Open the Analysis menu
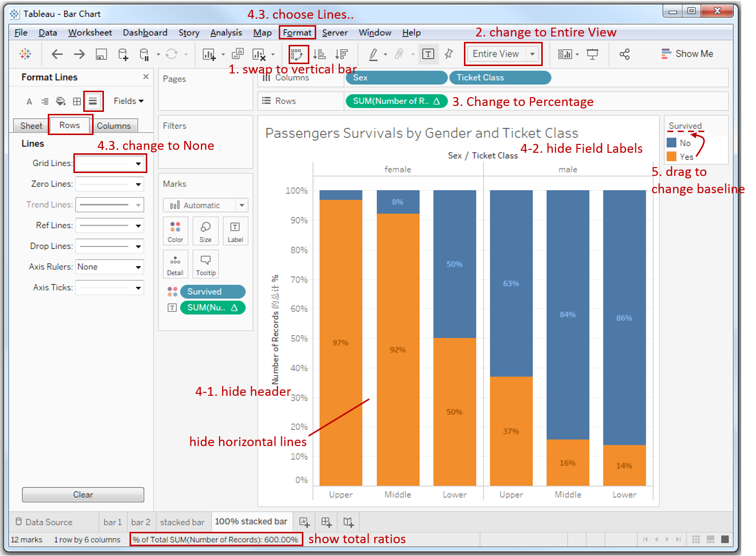 pos(226,33)
